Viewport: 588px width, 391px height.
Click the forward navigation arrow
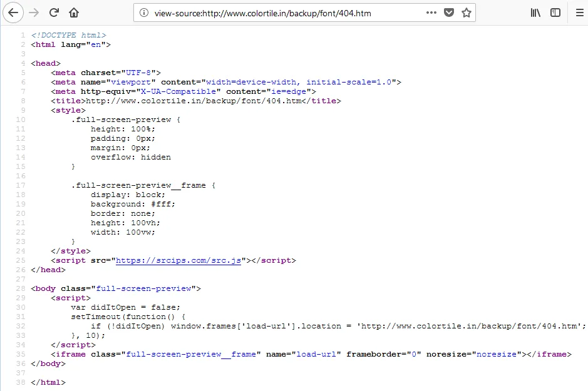click(34, 13)
